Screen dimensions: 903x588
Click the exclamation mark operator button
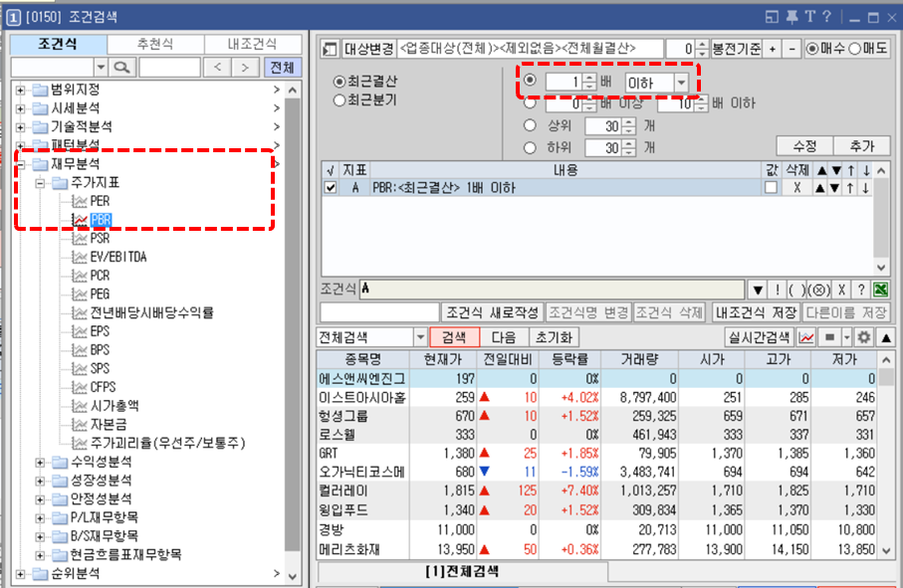(x=777, y=290)
